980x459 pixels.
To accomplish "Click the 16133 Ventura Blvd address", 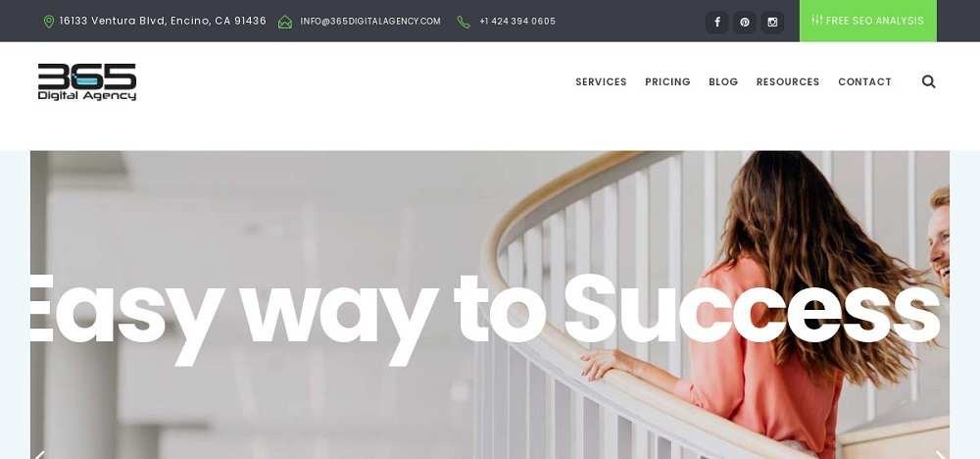I will click(163, 21).
